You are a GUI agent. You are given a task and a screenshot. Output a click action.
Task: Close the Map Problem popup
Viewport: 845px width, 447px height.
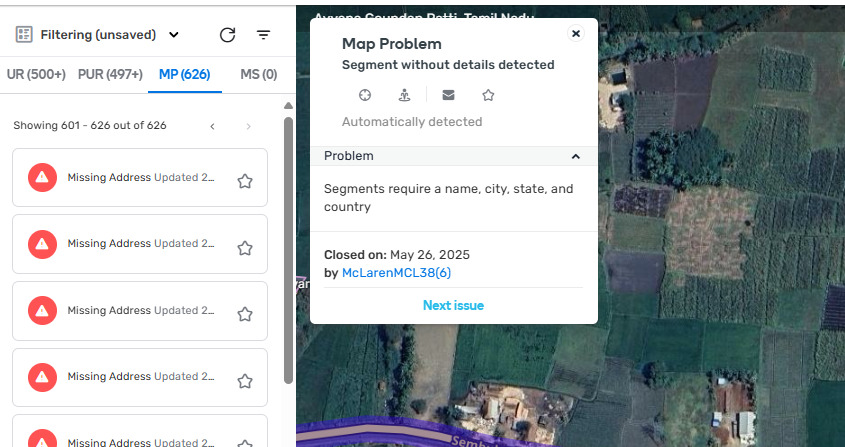pyautogui.click(x=575, y=34)
